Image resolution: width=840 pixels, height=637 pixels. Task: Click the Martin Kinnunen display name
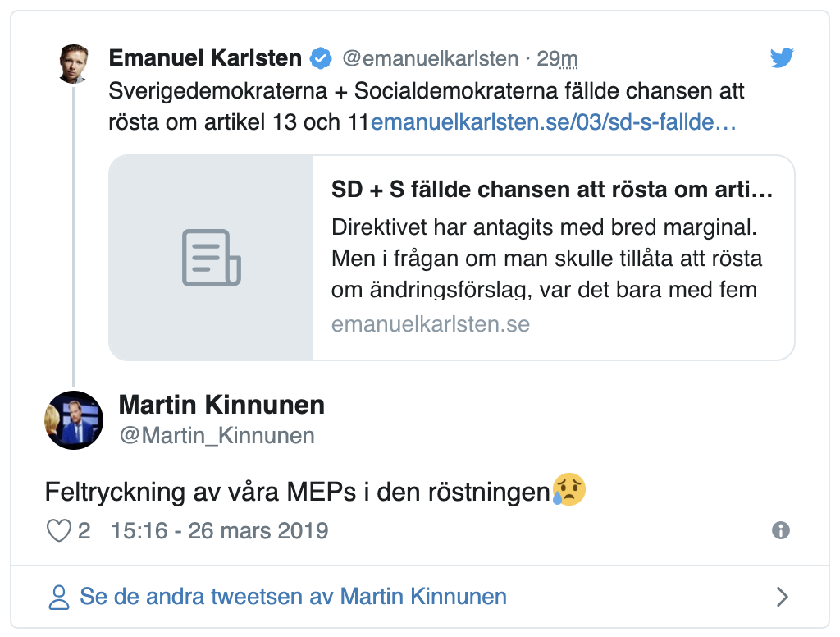[x=221, y=405]
